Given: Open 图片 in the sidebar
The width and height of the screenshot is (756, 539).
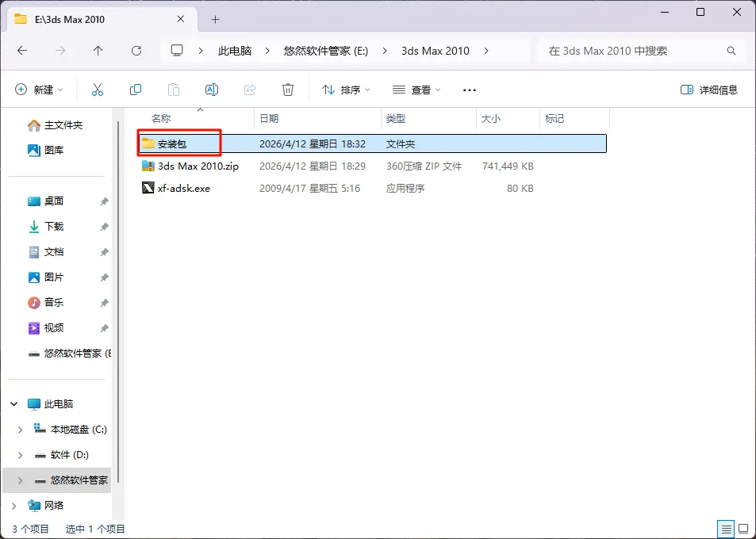Looking at the screenshot, I should click(x=45, y=277).
